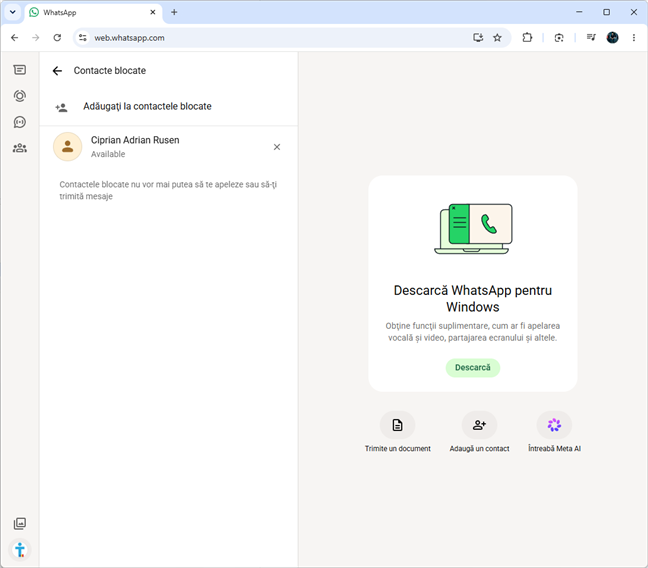Click Adăugați la contactele blocate
Viewport: 648px width, 568px height.
[147, 106]
